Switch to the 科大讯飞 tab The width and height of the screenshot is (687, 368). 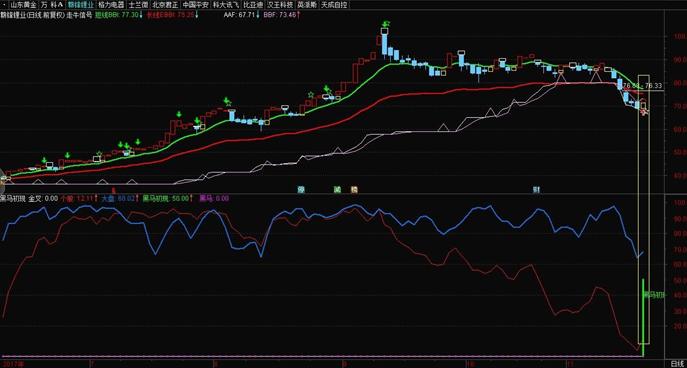pyautogui.click(x=226, y=5)
